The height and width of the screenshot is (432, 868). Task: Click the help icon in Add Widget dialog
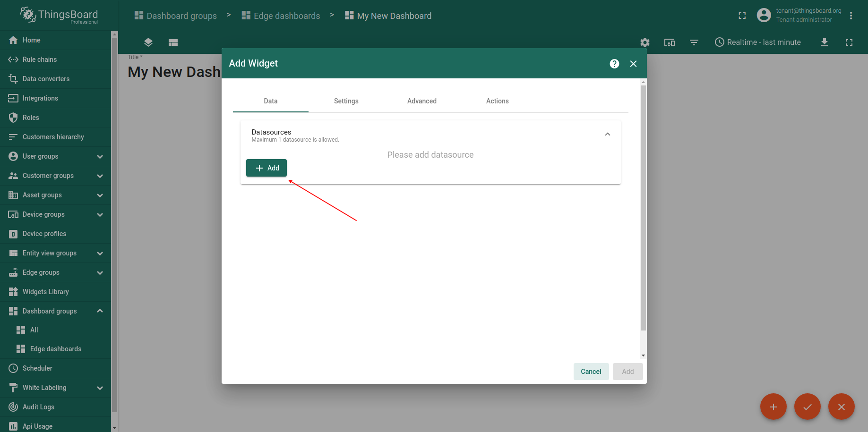point(614,64)
